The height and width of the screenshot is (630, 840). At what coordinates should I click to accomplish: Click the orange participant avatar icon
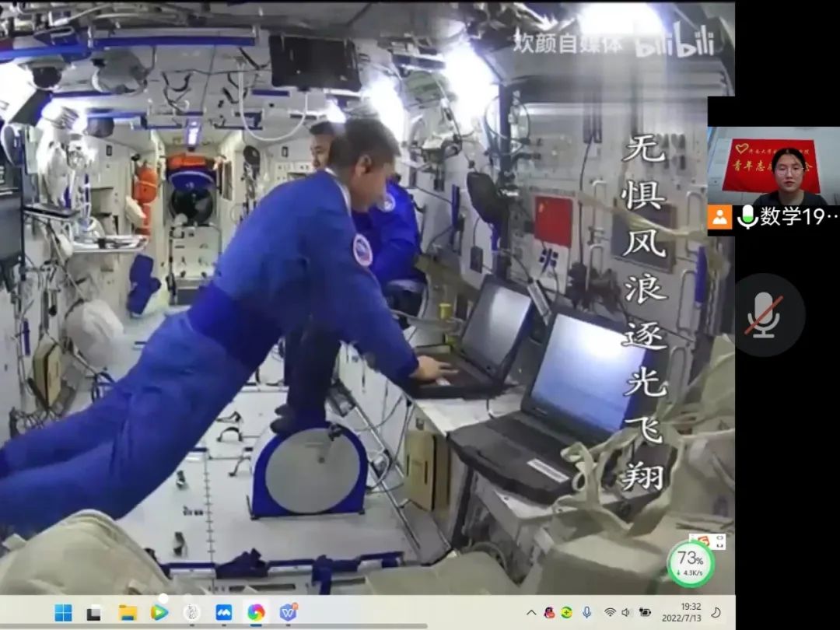720,216
